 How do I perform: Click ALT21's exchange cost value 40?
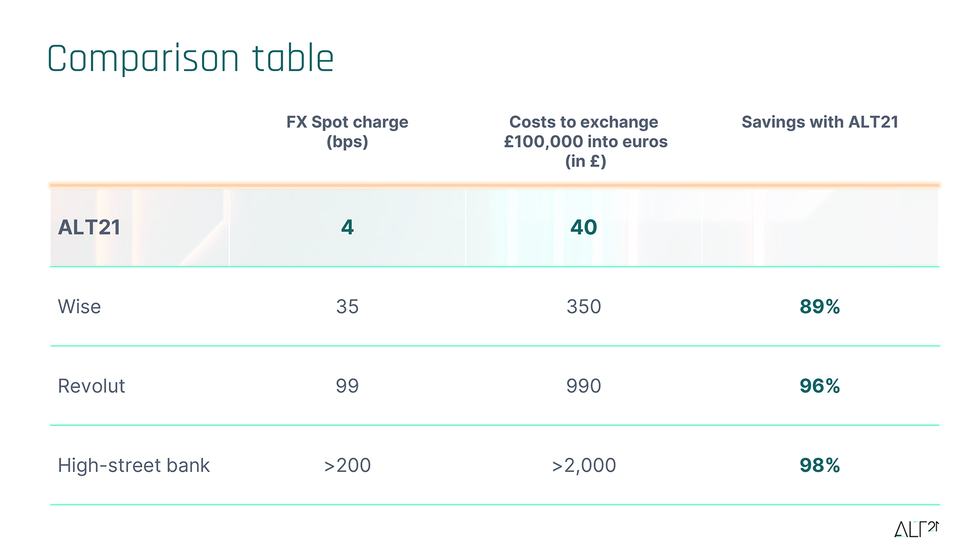tap(583, 227)
